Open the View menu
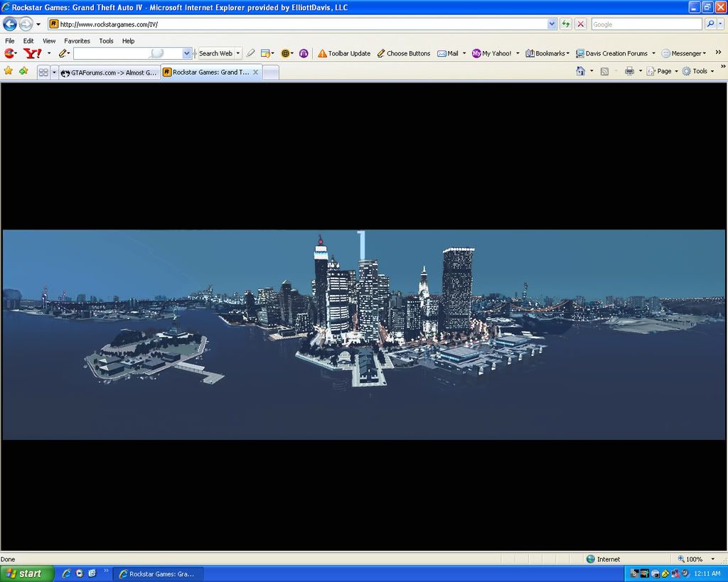Screen dimensions: 728x582 point(49,41)
